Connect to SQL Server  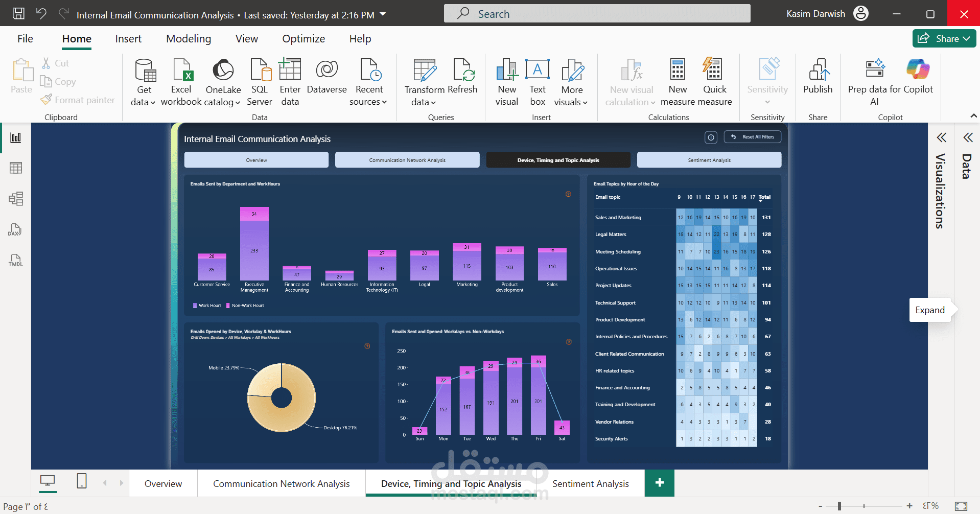[x=260, y=82]
